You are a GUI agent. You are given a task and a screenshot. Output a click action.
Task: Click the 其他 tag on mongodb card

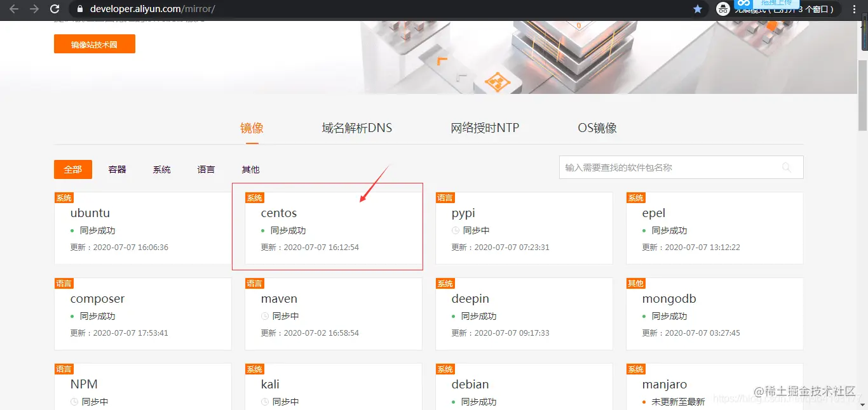click(636, 284)
